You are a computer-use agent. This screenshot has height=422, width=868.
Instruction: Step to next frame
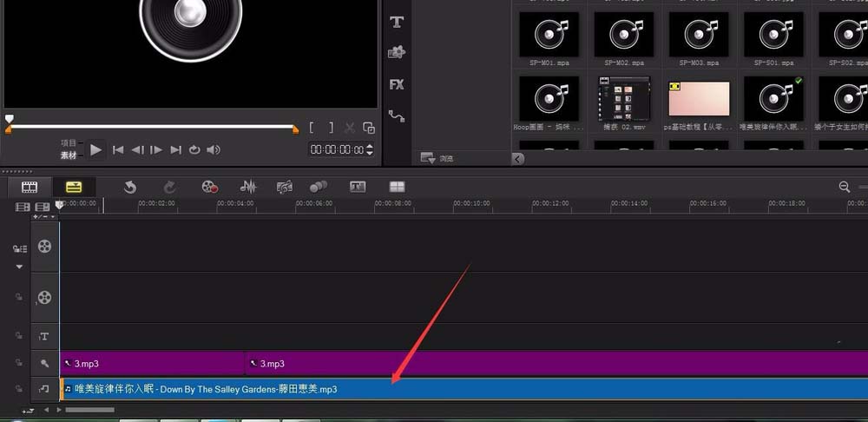[x=156, y=149]
